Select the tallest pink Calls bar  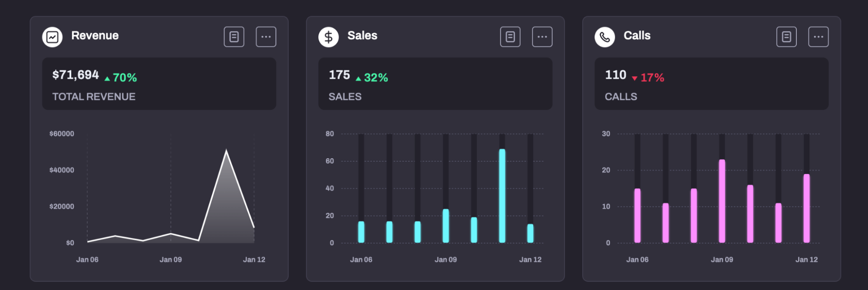pyautogui.click(x=722, y=201)
